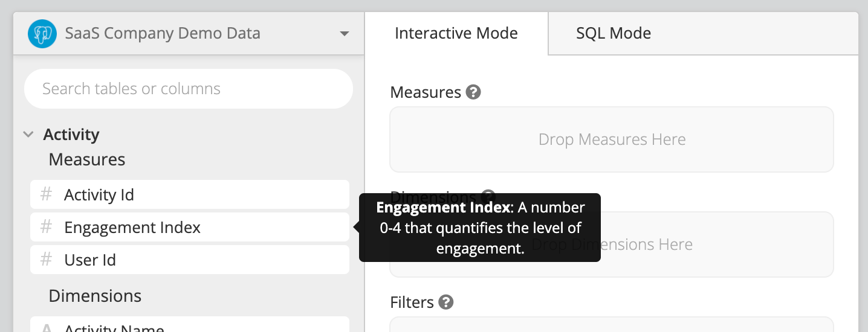This screenshot has height=332, width=868.
Task: Select the Activity Id measure
Action: 190,194
